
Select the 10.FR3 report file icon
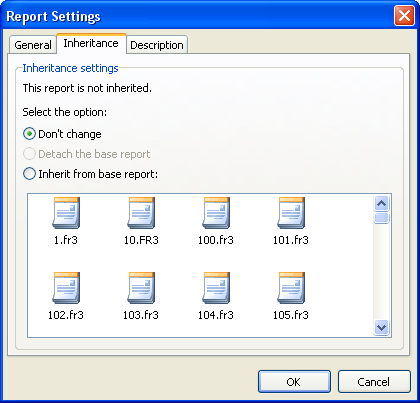click(141, 213)
